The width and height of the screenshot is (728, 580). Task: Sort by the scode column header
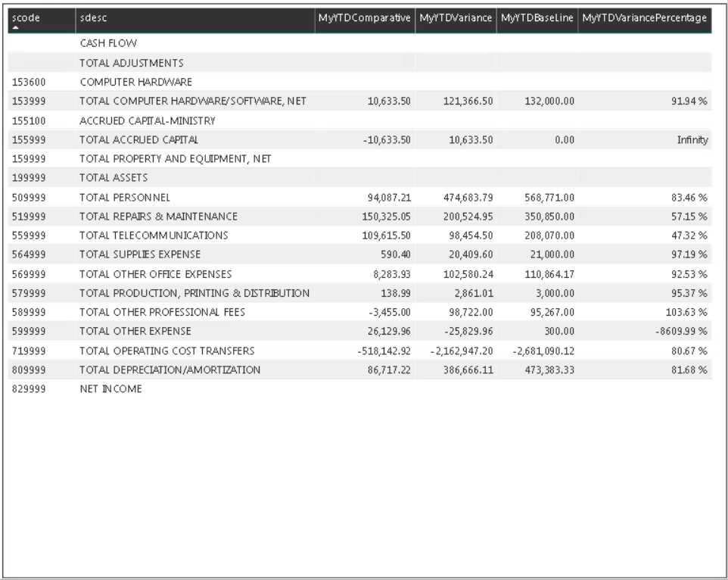click(x=26, y=18)
